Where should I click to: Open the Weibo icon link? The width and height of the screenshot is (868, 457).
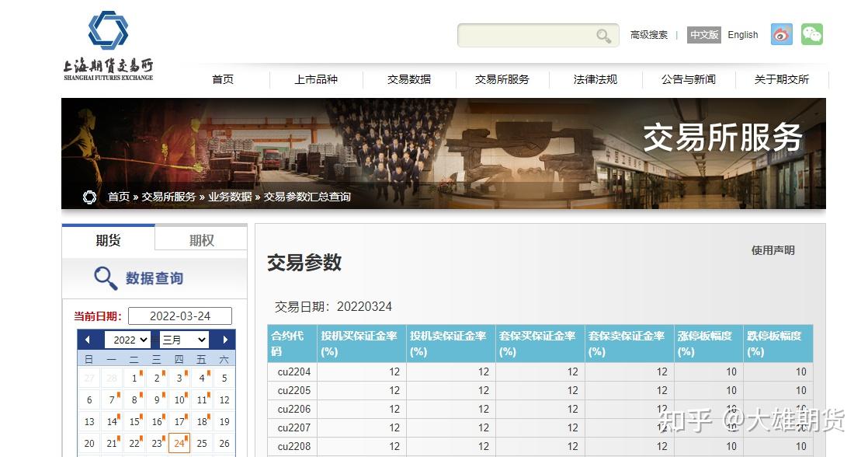pyautogui.click(x=781, y=34)
